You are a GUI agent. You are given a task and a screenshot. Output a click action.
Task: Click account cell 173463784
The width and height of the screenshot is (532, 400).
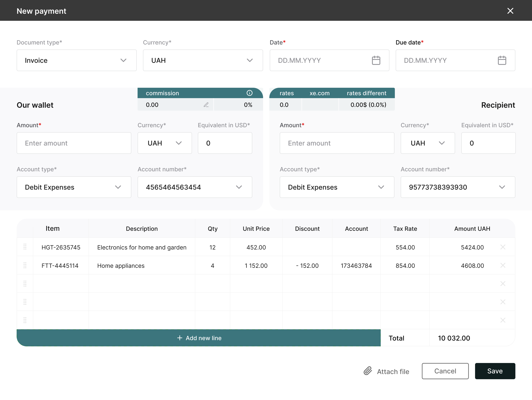pyautogui.click(x=356, y=265)
